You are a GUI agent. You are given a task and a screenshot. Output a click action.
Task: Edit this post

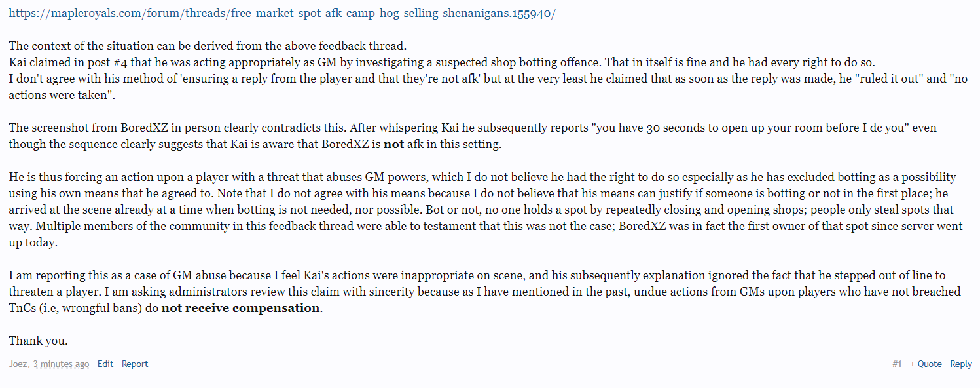pos(105,364)
